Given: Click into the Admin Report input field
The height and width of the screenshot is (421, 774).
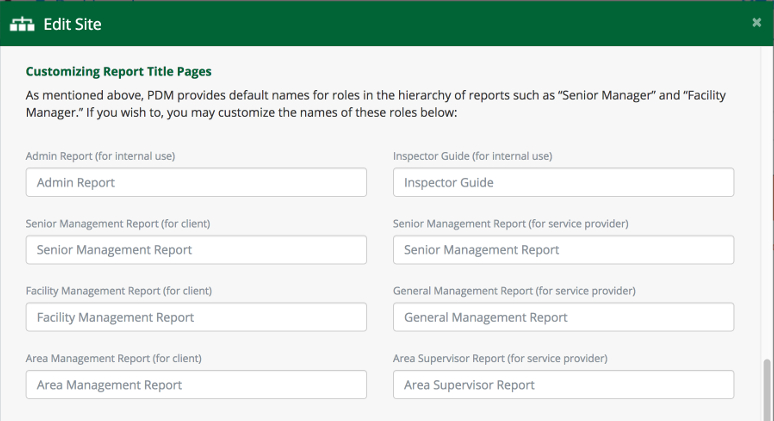Looking at the screenshot, I should (196, 182).
